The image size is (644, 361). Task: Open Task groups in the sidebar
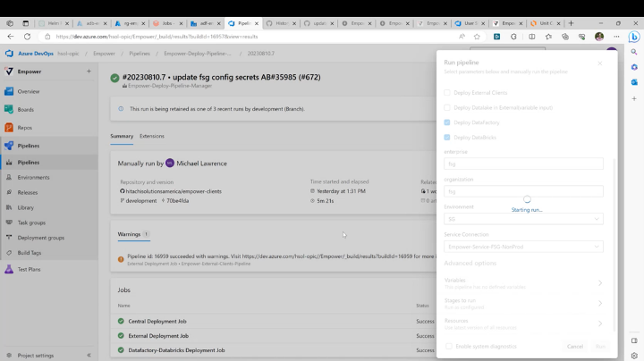pyautogui.click(x=31, y=222)
